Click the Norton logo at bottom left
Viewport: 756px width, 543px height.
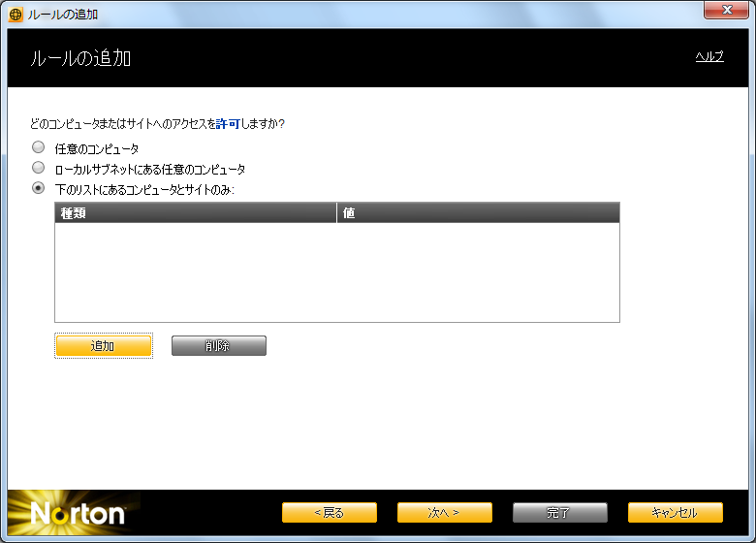[77, 513]
